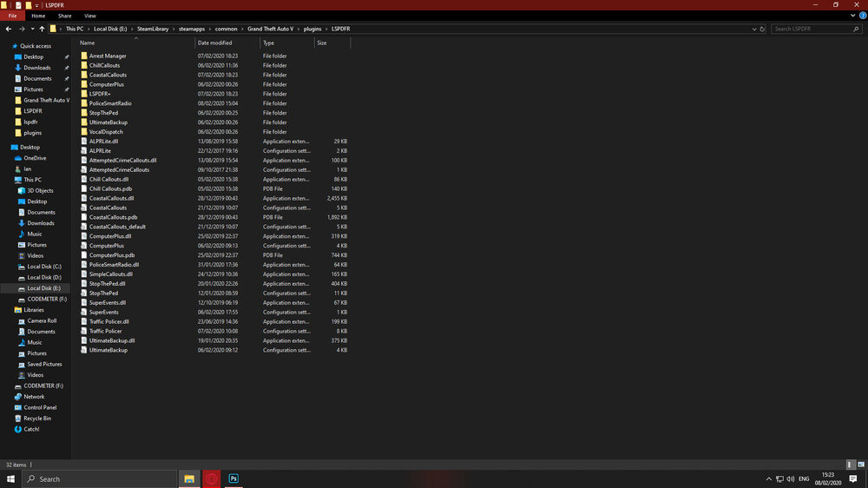Image resolution: width=868 pixels, height=488 pixels.
Task: Open the notification center icon
Action: (x=853, y=478)
